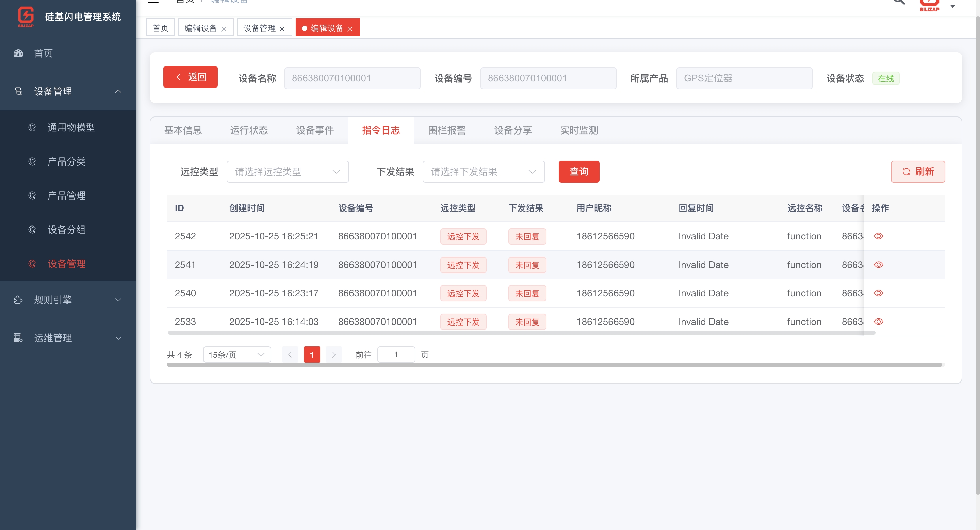This screenshot has width=980, height=530.
Task: Close the 设备管理 tab with X
Action: 282,29
